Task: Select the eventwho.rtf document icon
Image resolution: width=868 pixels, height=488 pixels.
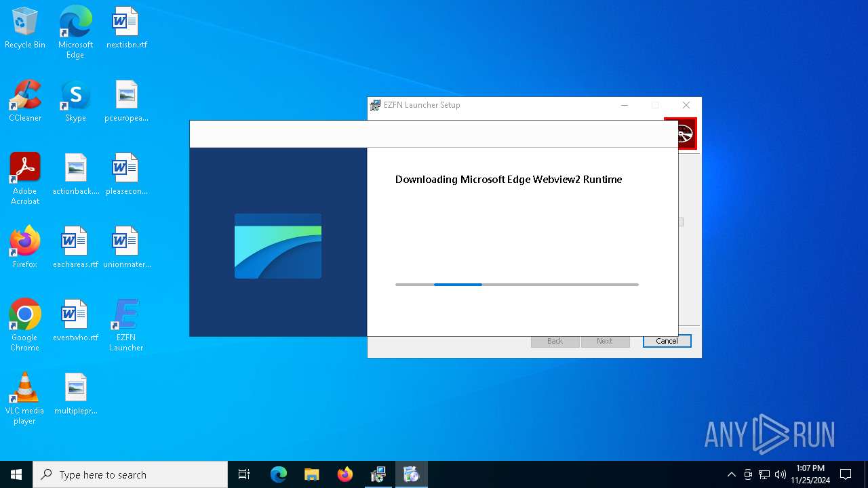Action: pyautogui.click(x=75, y=321)
